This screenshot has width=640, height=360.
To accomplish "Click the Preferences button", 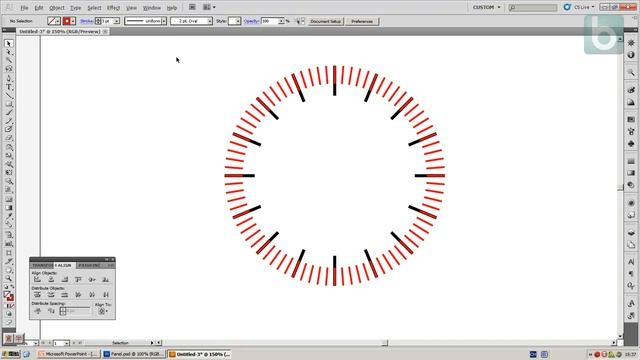I will point(362,21).
